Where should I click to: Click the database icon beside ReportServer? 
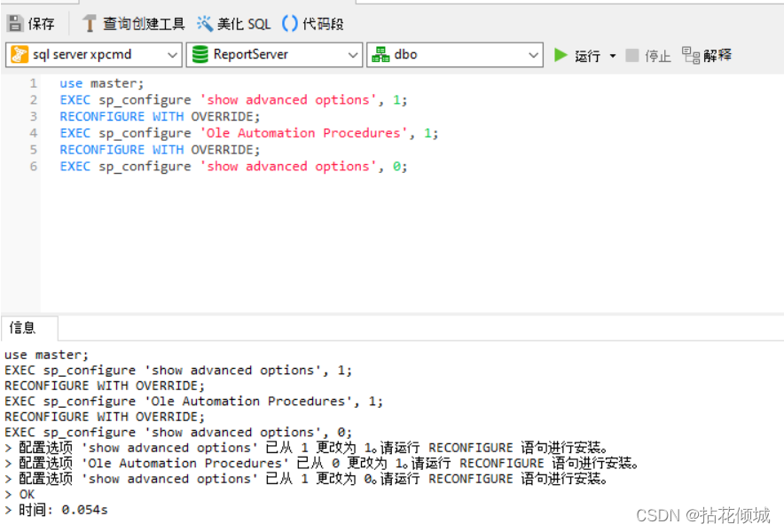pos(200,54)
